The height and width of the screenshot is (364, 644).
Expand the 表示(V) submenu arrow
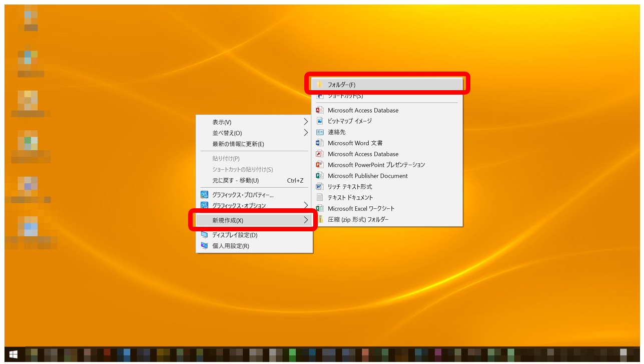(x=306, y=122)
